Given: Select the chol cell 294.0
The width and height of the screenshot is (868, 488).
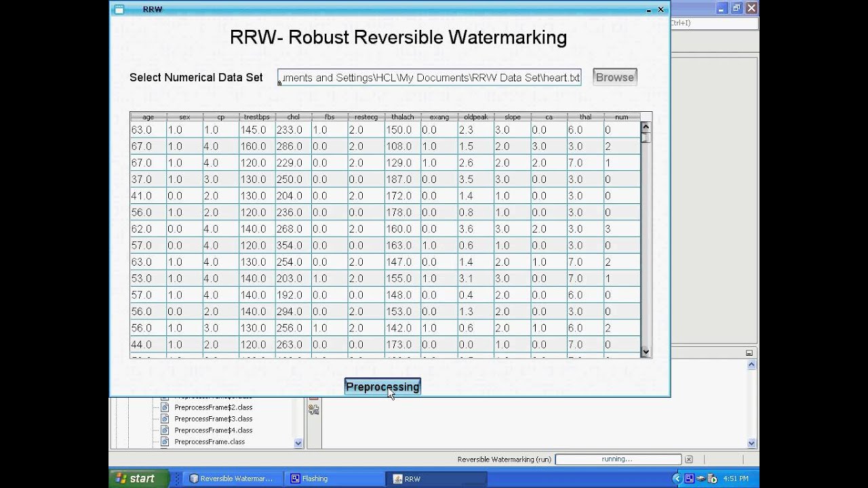Looking at the screenshot, I should [294, 312].
